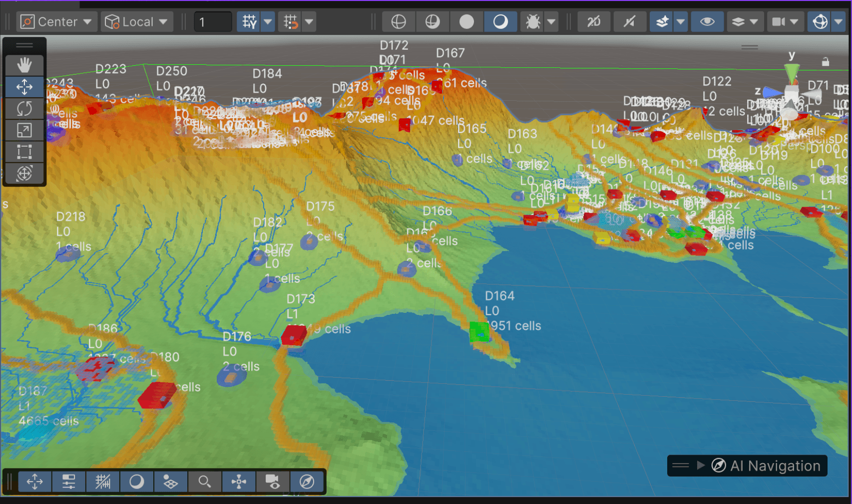Select the Rotate tool in the left tools panel
Image resolution: width=852 pixels, height=504 pixels.
(24, 108)
